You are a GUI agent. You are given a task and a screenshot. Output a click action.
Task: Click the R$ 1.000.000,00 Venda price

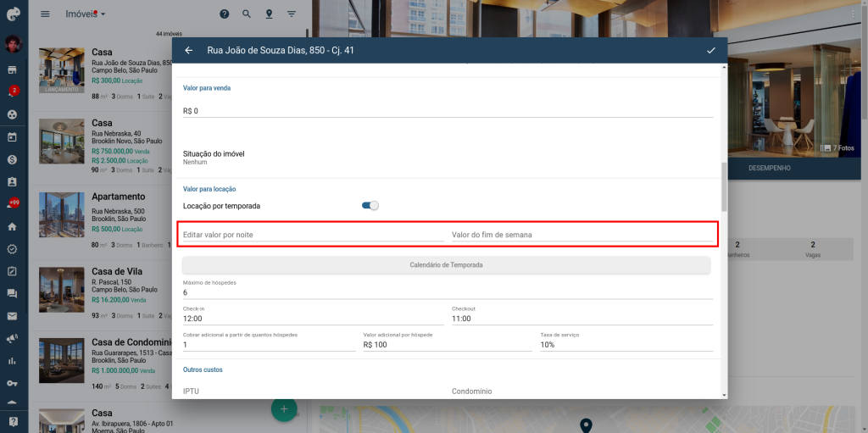tap(124, 370)
